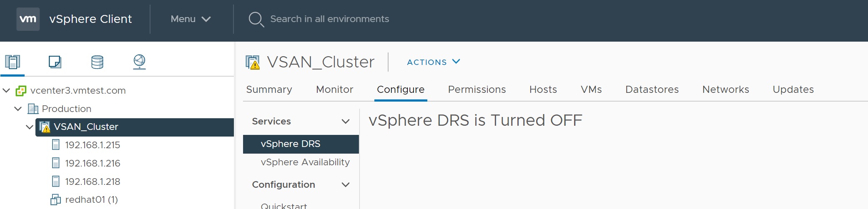Open the Hosts and Clusters inventory view

tap(13, 62)
